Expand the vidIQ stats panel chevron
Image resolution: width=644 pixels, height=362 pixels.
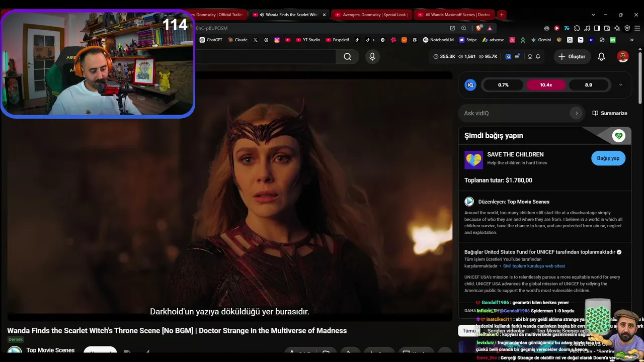(620, 85)
